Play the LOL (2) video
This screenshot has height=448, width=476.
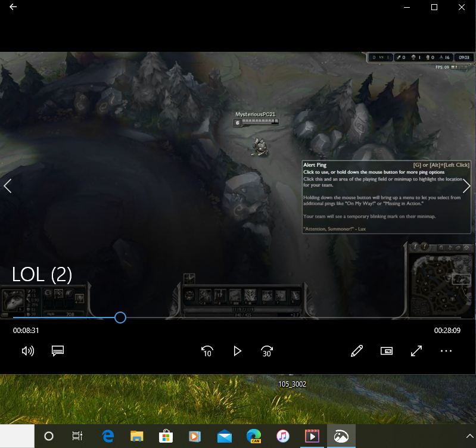pos(237,351)
